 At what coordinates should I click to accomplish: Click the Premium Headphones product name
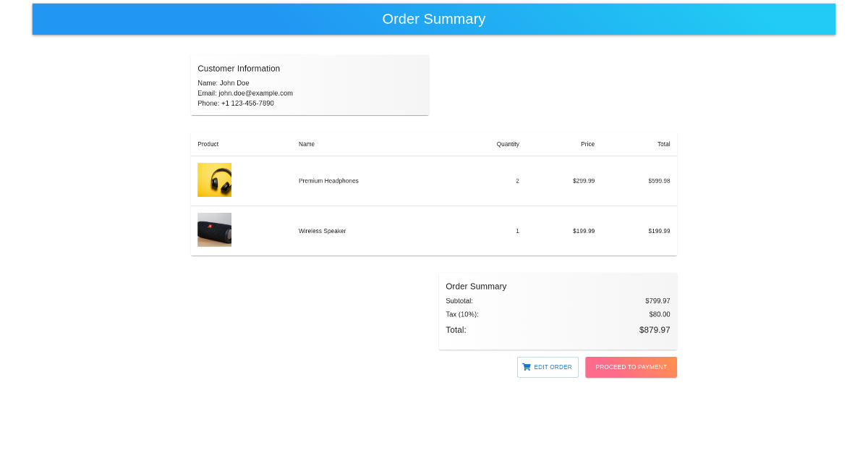coord(328,181)
